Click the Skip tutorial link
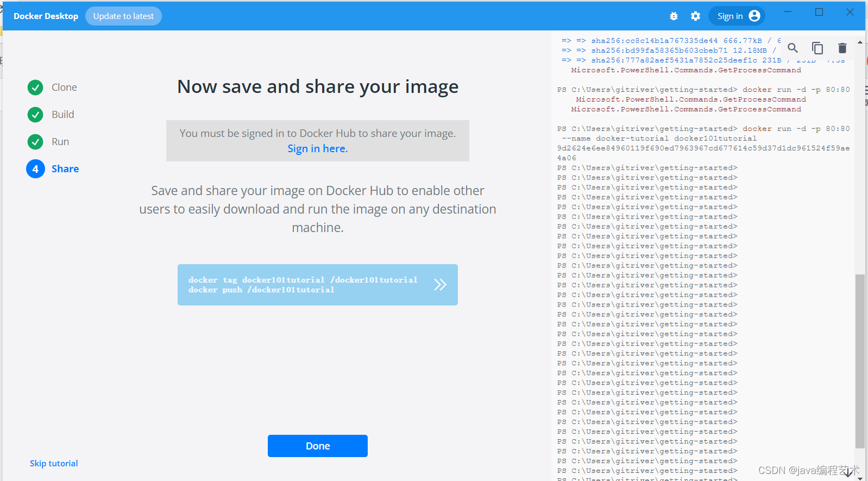Image resolution: width=868 pixels, height=481 pixels. 54,464
